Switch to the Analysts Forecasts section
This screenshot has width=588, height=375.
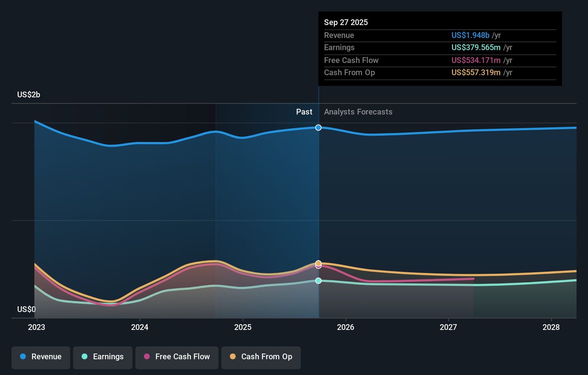click(x=358, y=112)
